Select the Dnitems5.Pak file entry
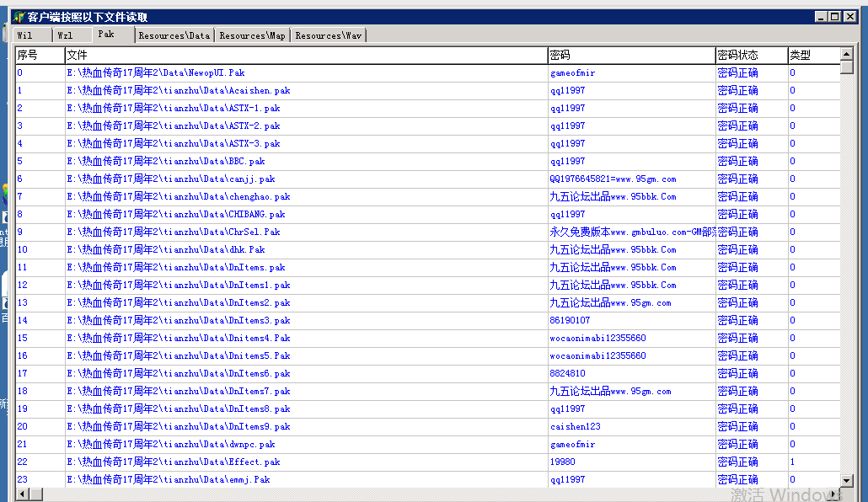Image resolution: width=868 pixels, height=502 pixels. pyautogui.click(x=179, y=356)
